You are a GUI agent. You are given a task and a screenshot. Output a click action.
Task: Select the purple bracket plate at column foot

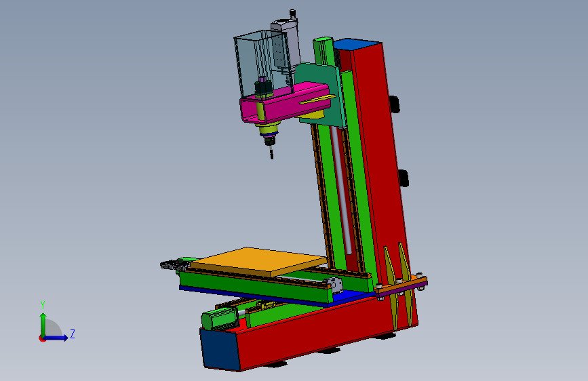[x=401, y=289]
